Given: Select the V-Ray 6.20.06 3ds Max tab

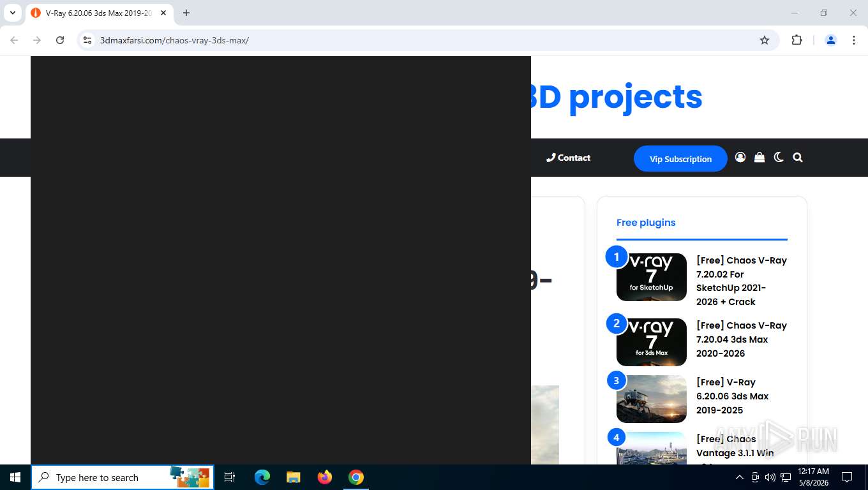Looking at the screenshot, I should point(99,13).
